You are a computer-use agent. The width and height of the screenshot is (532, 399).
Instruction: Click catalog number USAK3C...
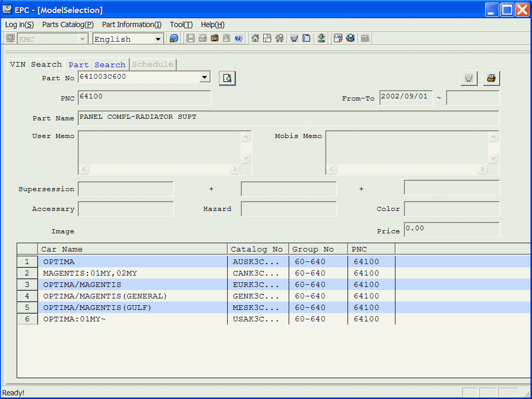click(x=256, y=319)
